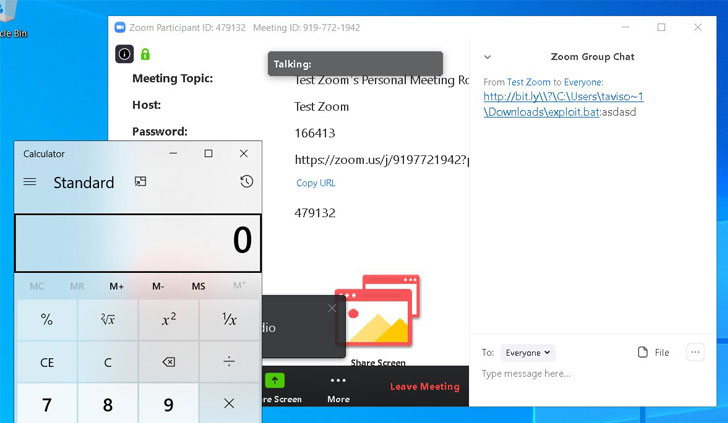Open chat more options ellipsis button
The image size is (728, 423).
point(695,352)
